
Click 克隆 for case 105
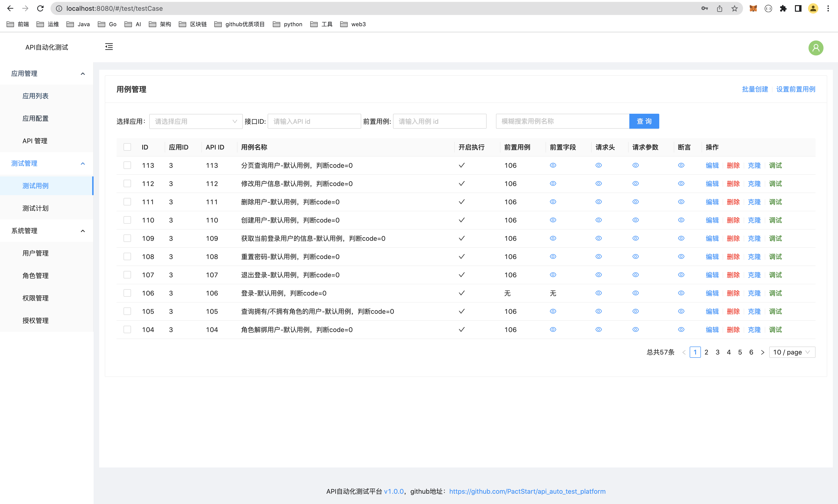coord(754,311)
